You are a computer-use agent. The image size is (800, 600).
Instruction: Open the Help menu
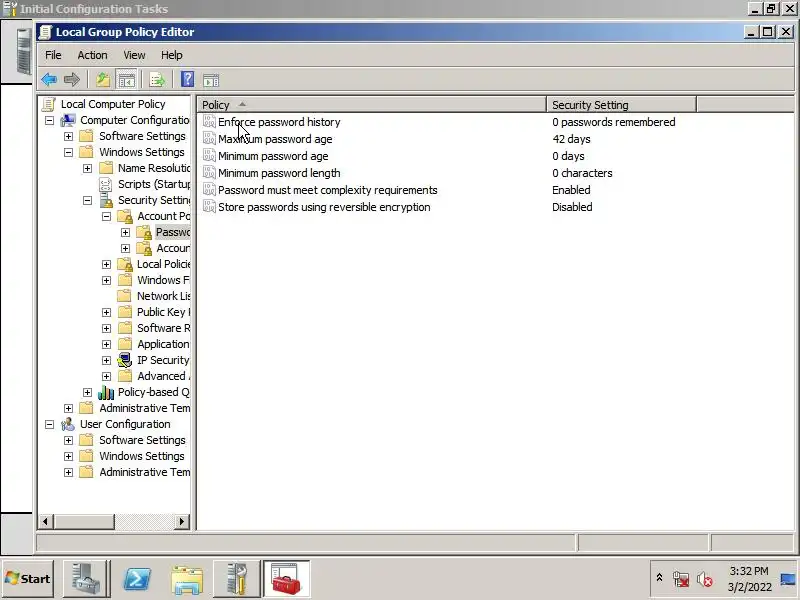coord(171,55)
